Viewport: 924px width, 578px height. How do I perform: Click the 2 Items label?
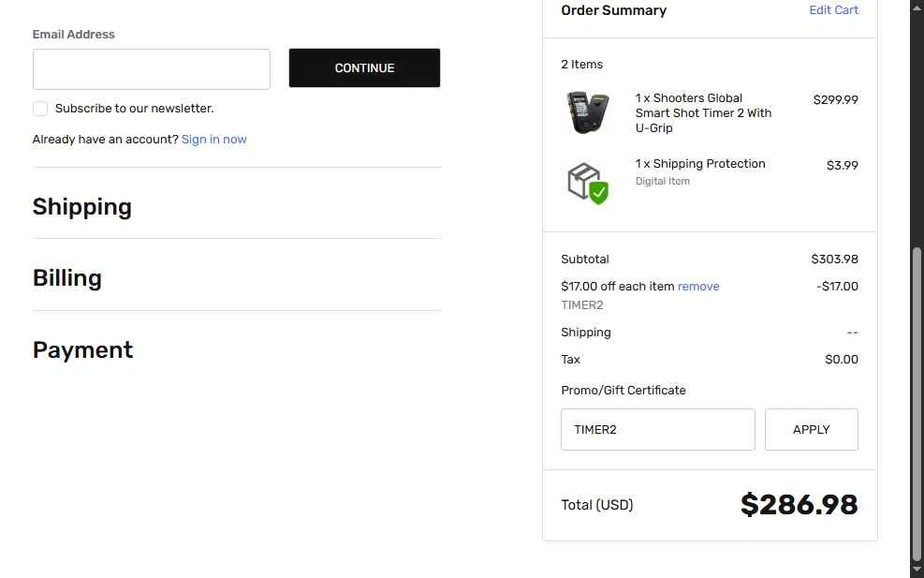pyautogui.click(x=581, y=65)
